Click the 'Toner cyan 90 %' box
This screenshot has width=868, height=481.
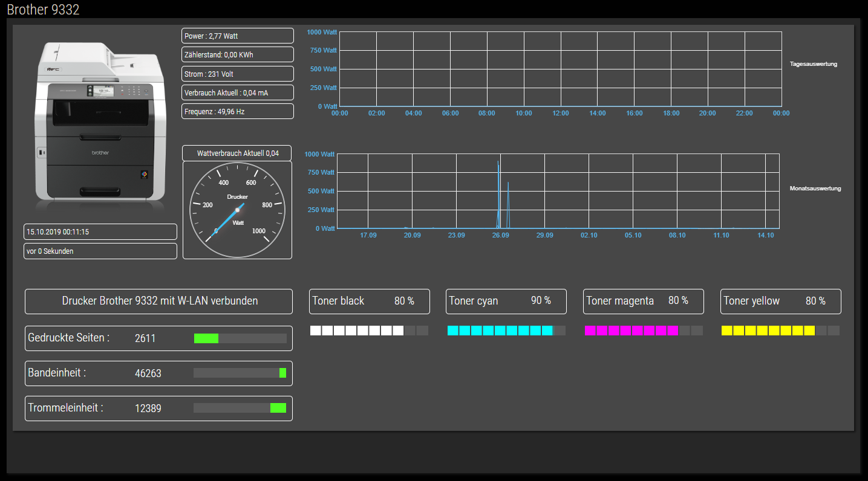pyautogui.click(x=506, y=301)
